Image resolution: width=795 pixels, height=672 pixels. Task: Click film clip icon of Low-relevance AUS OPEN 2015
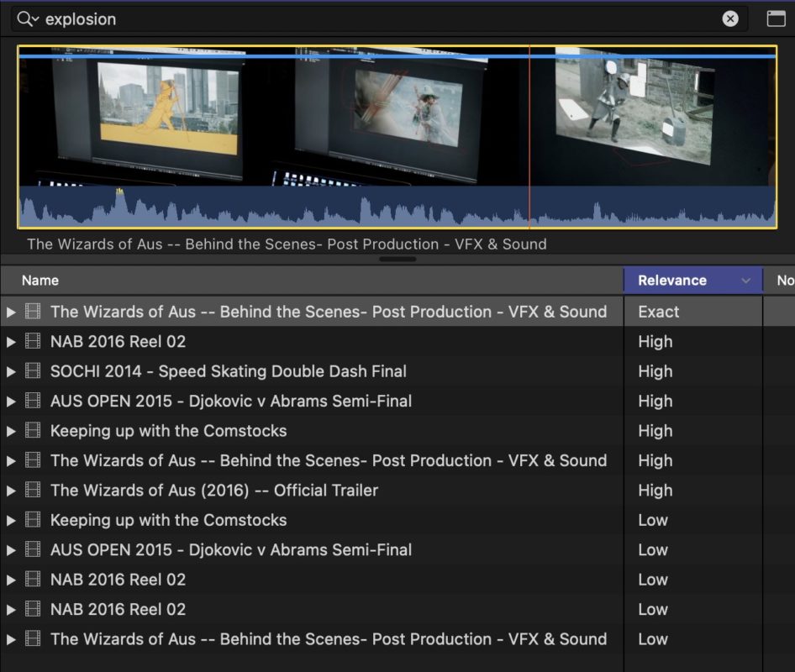coord(33,549)
